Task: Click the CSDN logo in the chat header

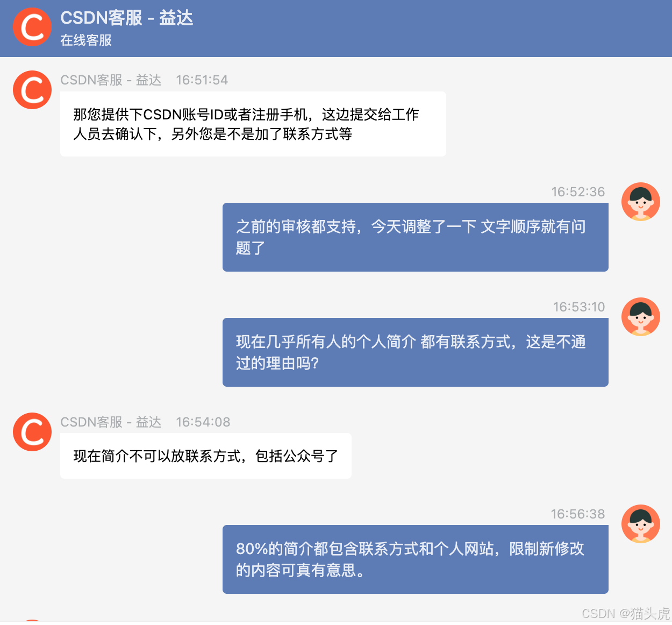Action: (x=32, y=26)
